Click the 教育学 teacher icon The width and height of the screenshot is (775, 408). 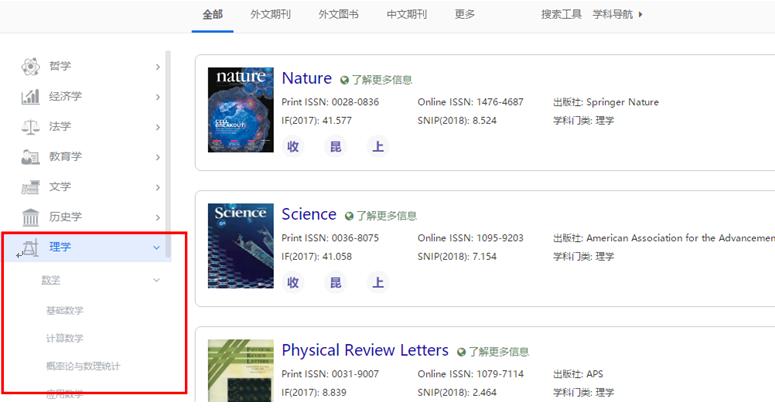pos(31,157)
